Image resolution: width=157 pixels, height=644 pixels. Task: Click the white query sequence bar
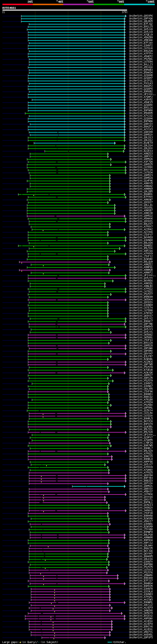[65, 10]
